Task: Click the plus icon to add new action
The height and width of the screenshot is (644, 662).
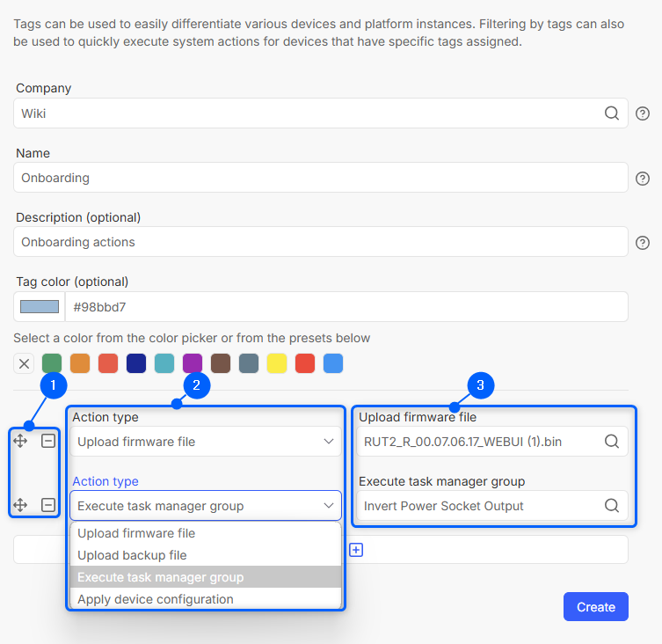Action: (356, 550)
